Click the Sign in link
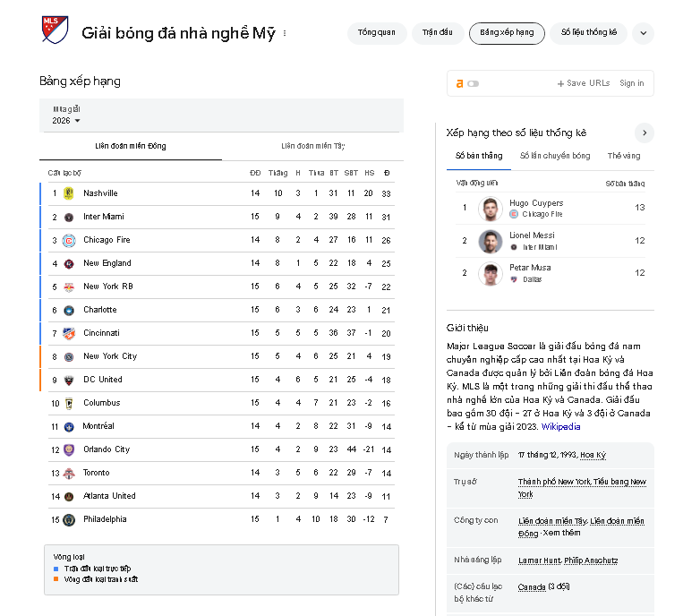The height and width of the screenshot is (616, 683). pos(632,83)
